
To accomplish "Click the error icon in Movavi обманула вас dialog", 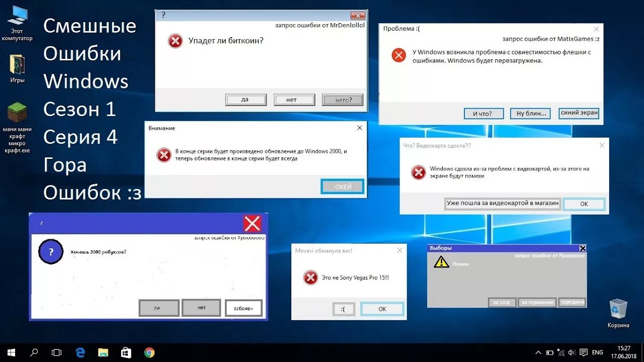I will coord(310,277).
